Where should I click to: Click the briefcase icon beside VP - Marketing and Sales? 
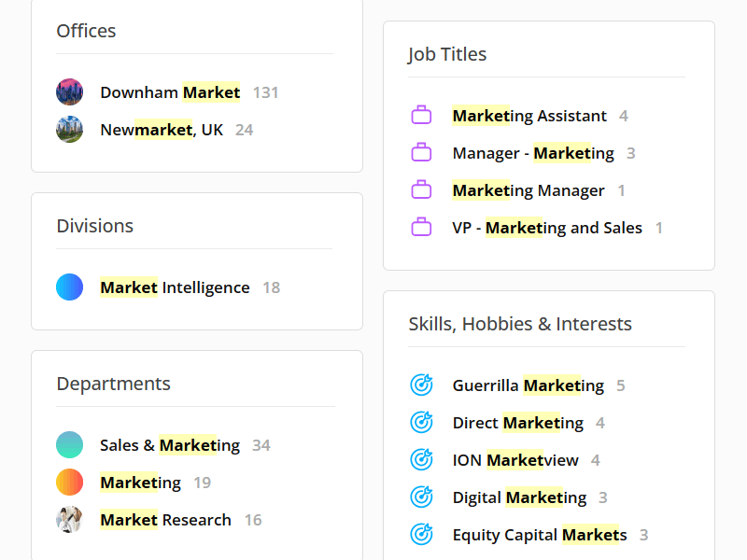(x=421, y=227)
